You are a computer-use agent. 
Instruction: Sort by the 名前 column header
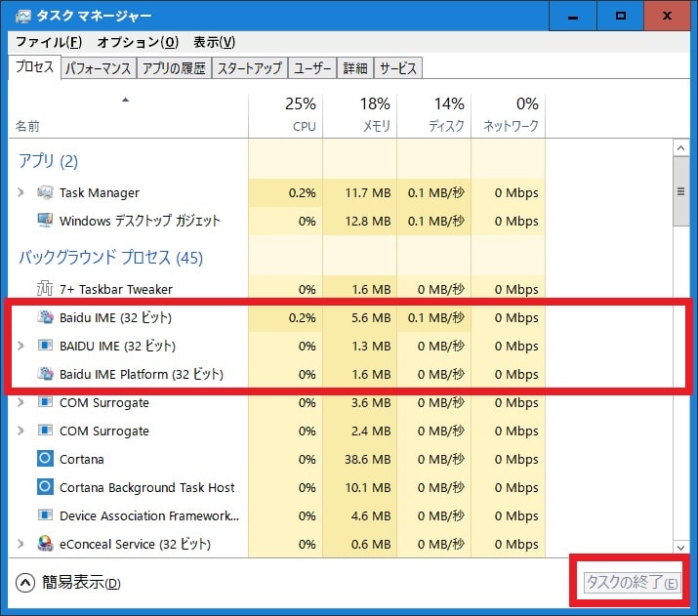pyautogui.click(x=128, y=116)
